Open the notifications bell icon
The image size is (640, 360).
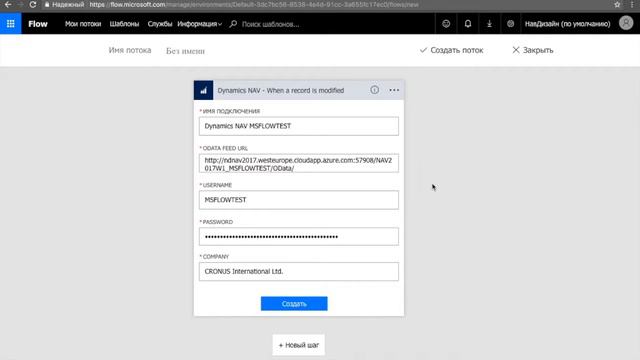click(x=468, y=24)
